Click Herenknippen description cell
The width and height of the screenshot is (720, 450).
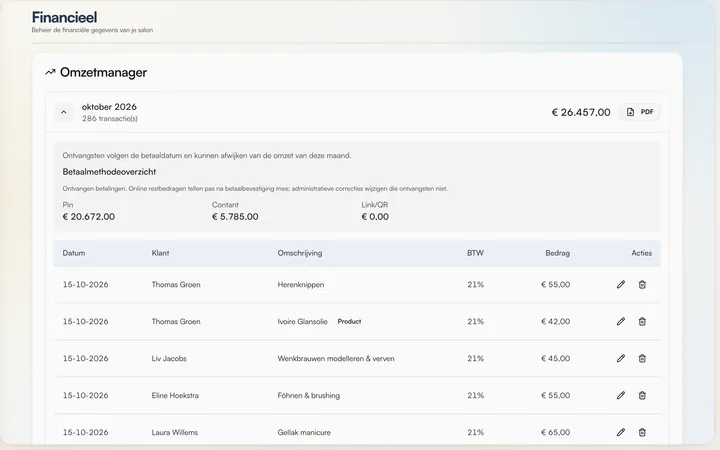(301, 285)
